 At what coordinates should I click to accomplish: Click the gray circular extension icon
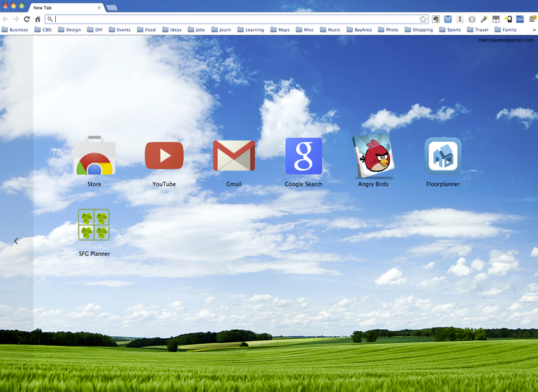(472, 20)
